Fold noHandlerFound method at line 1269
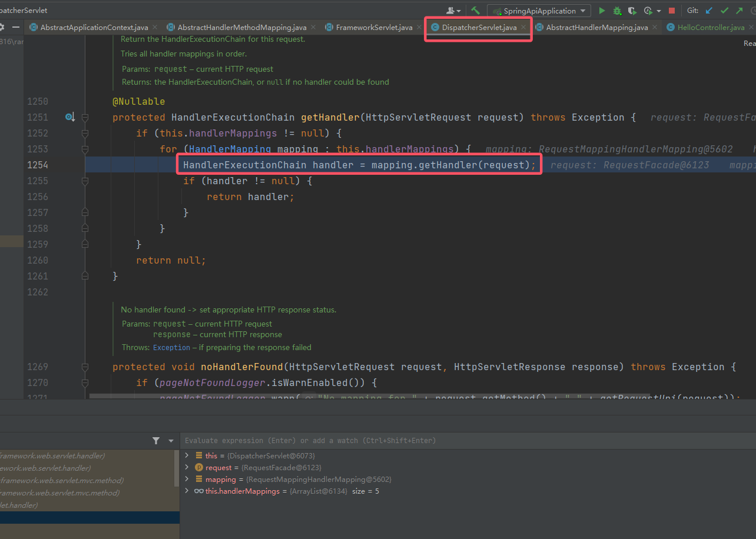The image size is (756, 539). tap(85, 367)
